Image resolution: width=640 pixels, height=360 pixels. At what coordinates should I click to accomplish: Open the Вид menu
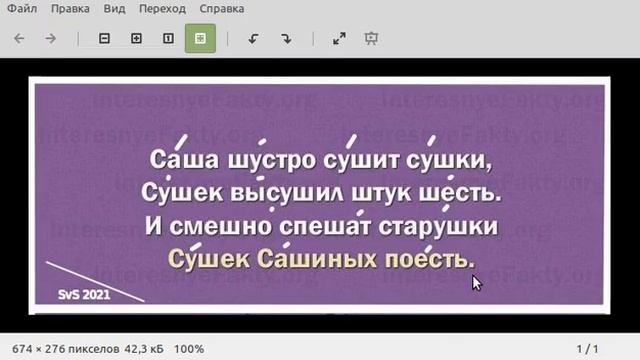pyautogui.click(x=114, y=9)
